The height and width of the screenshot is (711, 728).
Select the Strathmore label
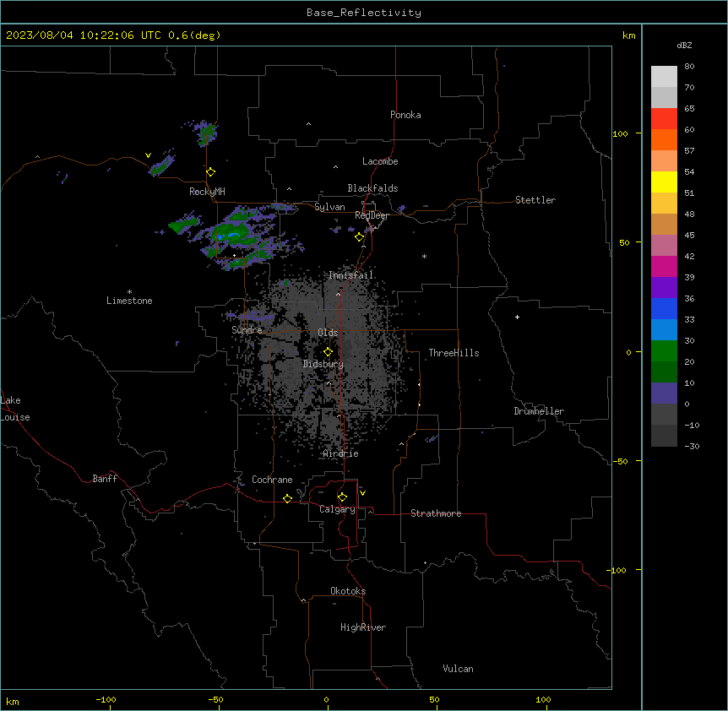(x=436, y=513)
